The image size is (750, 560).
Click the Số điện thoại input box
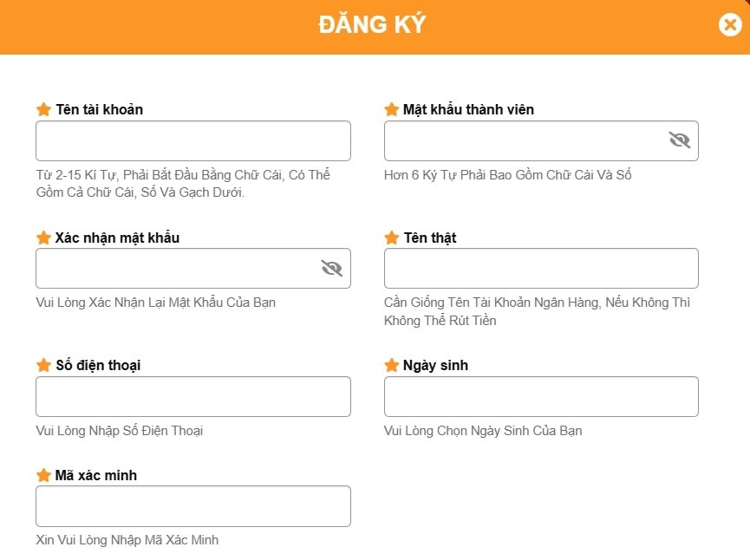(192, 396)
